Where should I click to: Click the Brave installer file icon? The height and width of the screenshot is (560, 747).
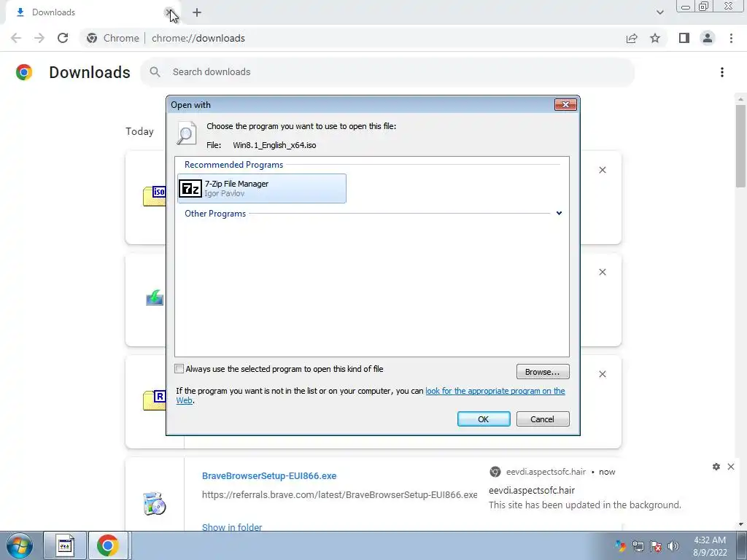click(155, 504)
